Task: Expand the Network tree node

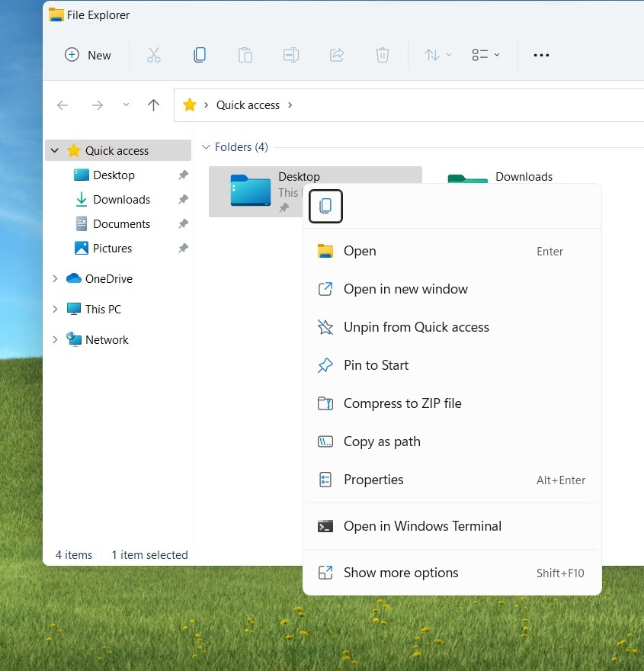Action: click(55, 340)
